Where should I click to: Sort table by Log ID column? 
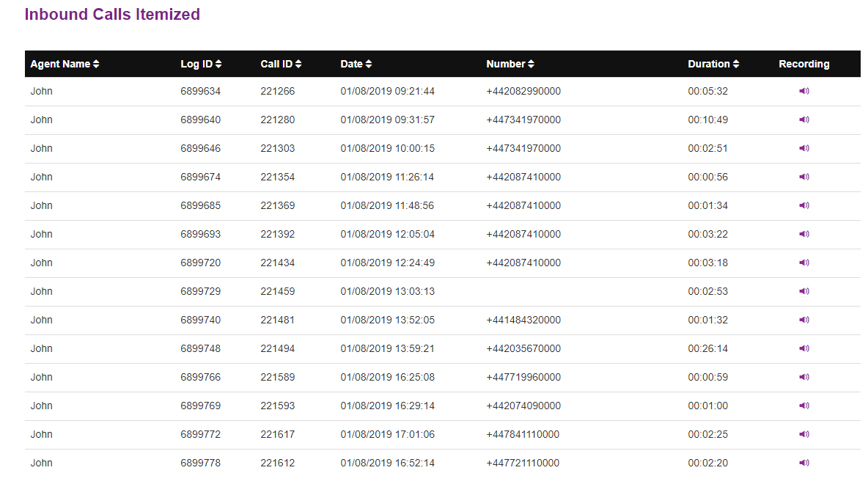(x=201, y=64)
